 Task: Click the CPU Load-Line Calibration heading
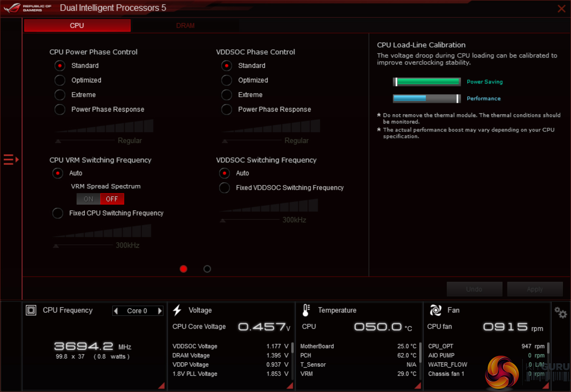(x=421, y=45)
